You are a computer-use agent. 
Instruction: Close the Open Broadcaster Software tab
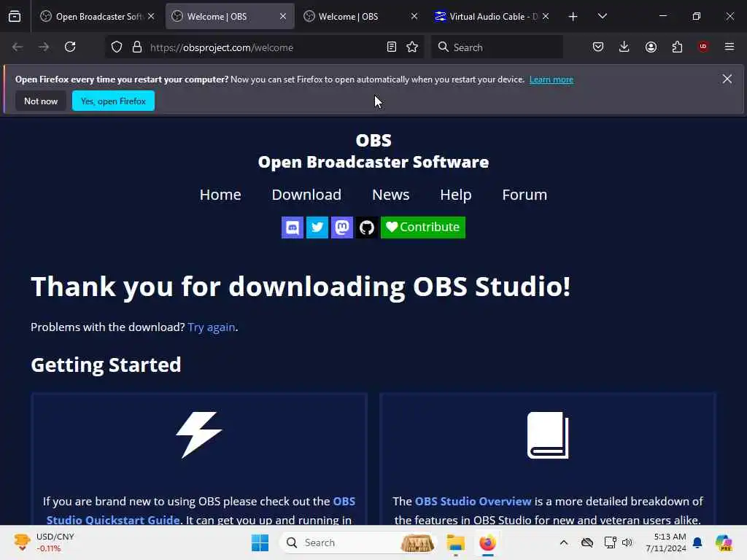click(151, 16)
